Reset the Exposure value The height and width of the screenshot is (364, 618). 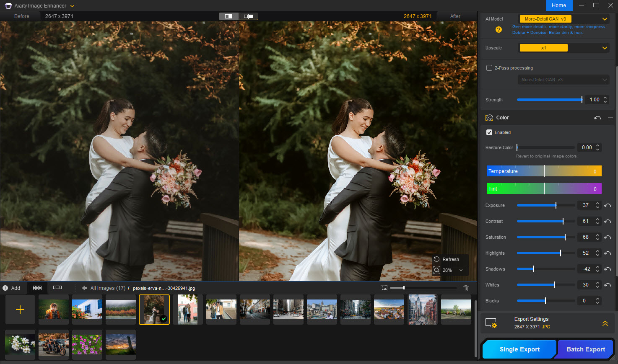point(608,205)
